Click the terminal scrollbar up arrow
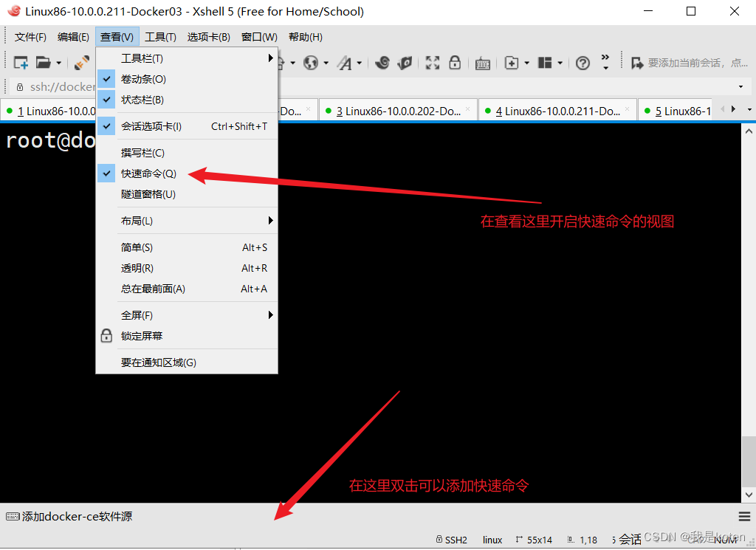756x550 pixels. [x=749, y=131]
